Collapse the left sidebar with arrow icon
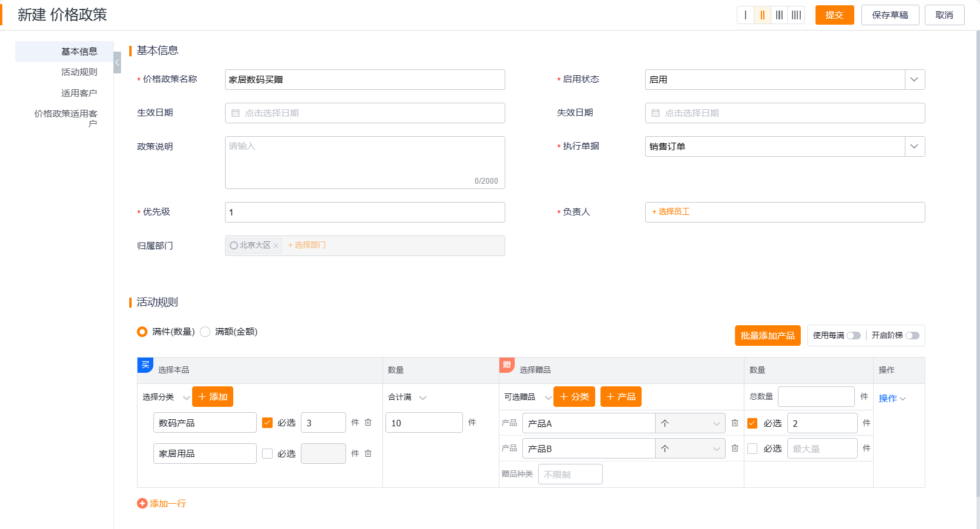Screen dimensions: 980x529 [117, 62]
